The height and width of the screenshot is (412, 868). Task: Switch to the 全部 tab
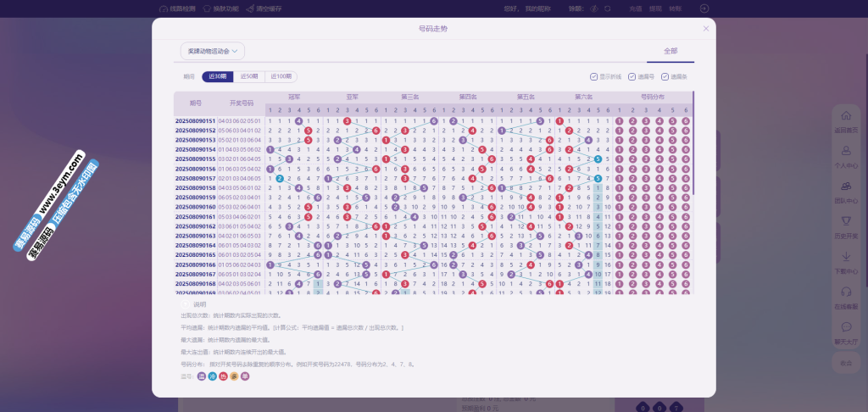(x=670, y=51)
